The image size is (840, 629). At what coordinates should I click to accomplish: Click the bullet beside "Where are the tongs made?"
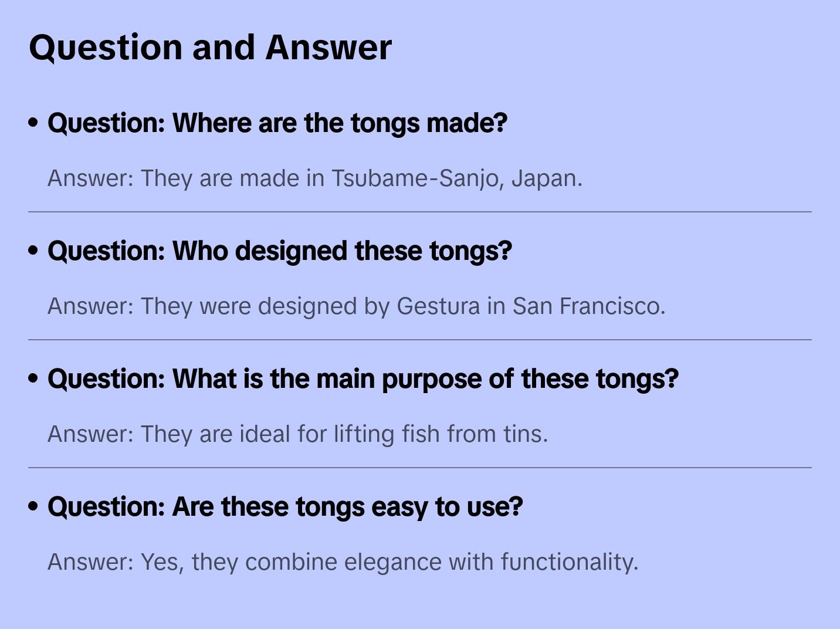tap(33, 123)
